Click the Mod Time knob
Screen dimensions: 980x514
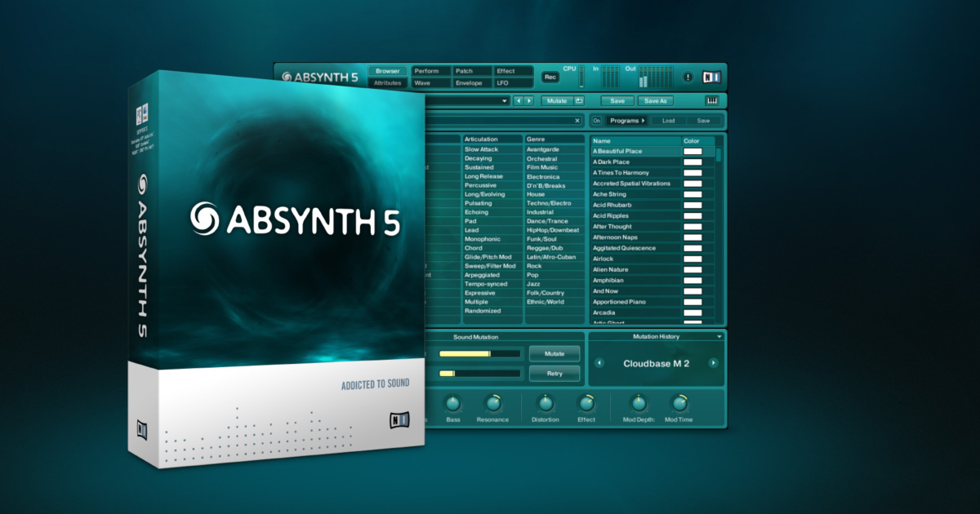[x=679, y=403]
